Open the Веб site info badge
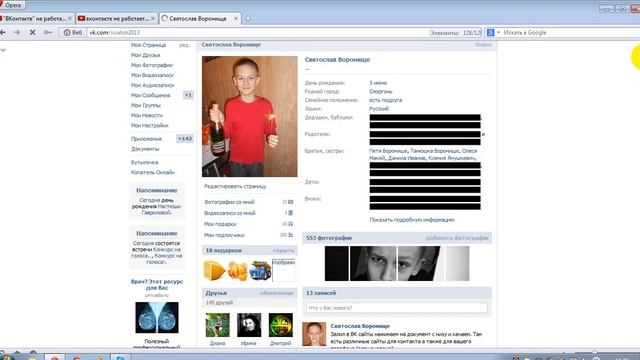The width and height of the screenshot is (640, 360). (x=73, y=32)
